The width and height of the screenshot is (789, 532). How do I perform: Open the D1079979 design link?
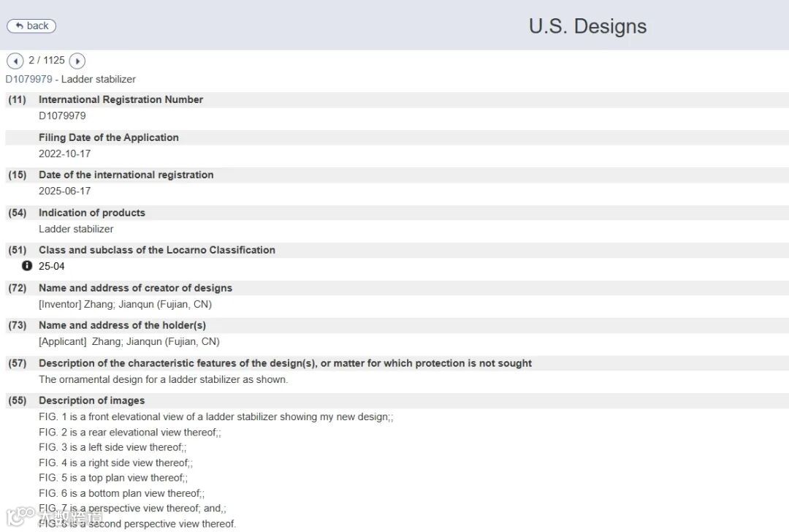click(28, 79)
